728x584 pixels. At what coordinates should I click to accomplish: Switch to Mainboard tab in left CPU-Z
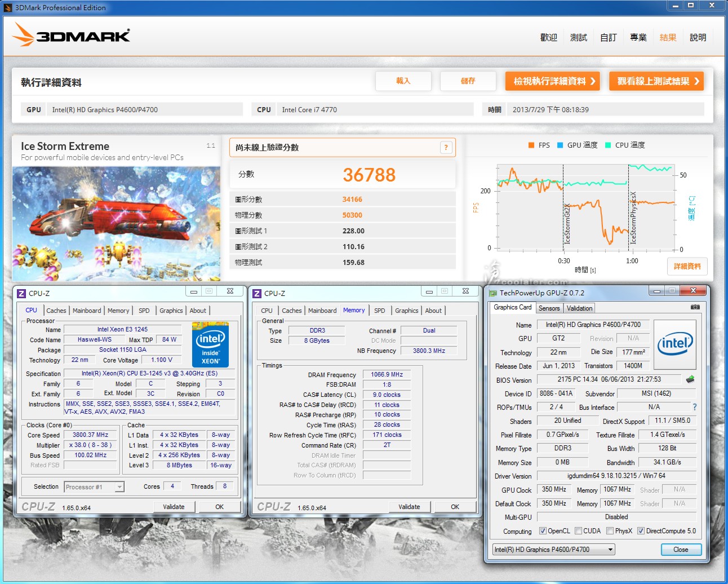87,311
